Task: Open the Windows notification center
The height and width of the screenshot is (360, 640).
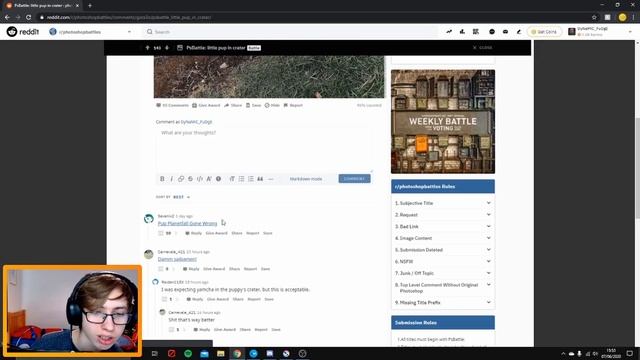Action: pyautogui.click(x=629, y=353)
